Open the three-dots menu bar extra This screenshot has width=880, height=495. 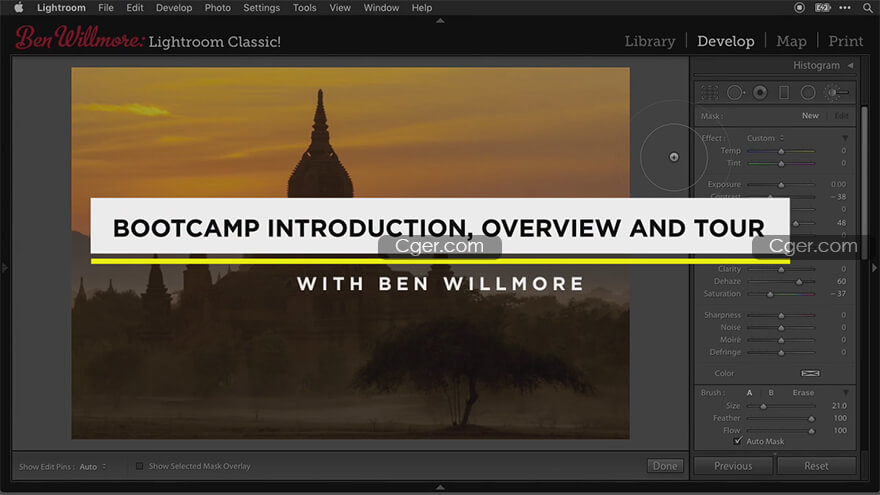coord(845,8)
